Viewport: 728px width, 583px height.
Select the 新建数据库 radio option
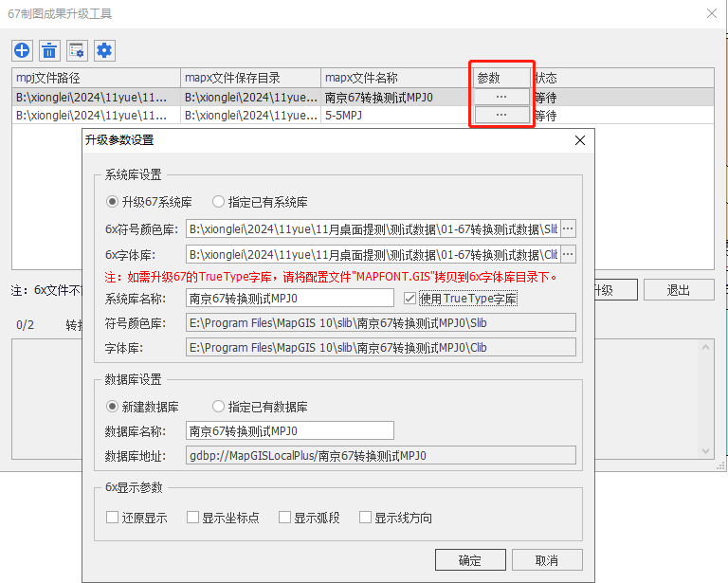click(113, 407)
